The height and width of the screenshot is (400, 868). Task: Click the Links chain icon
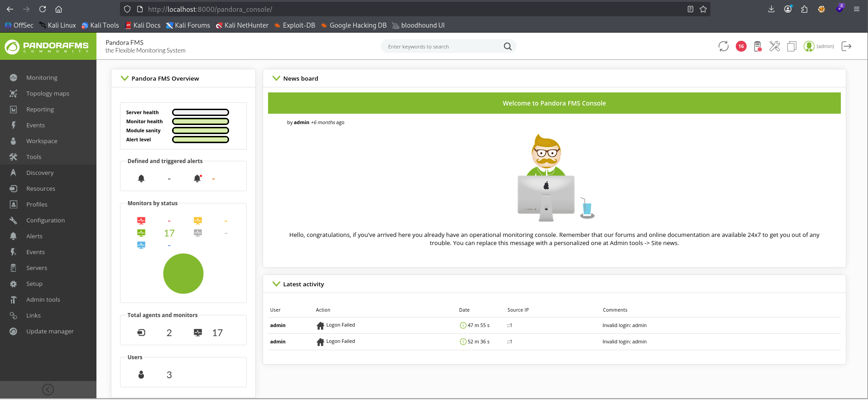pyautogui.click(x=14, y=315)
